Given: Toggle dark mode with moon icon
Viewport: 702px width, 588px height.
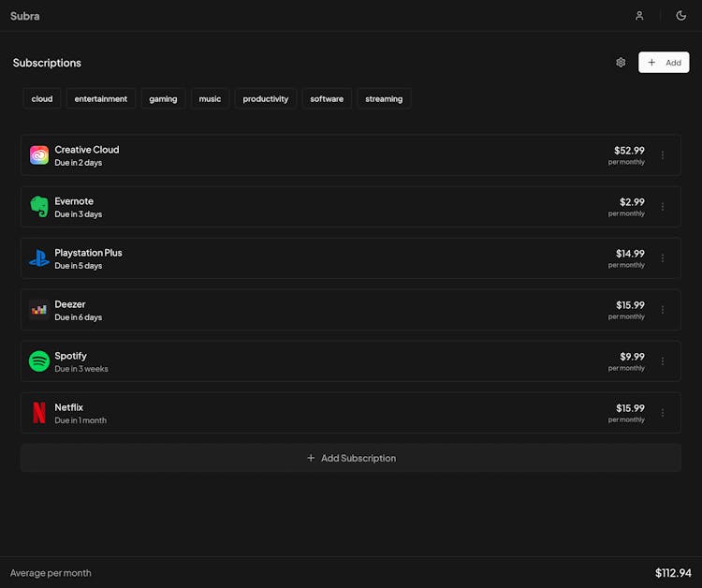Looking at the screenshot, I should click(681, 16).
